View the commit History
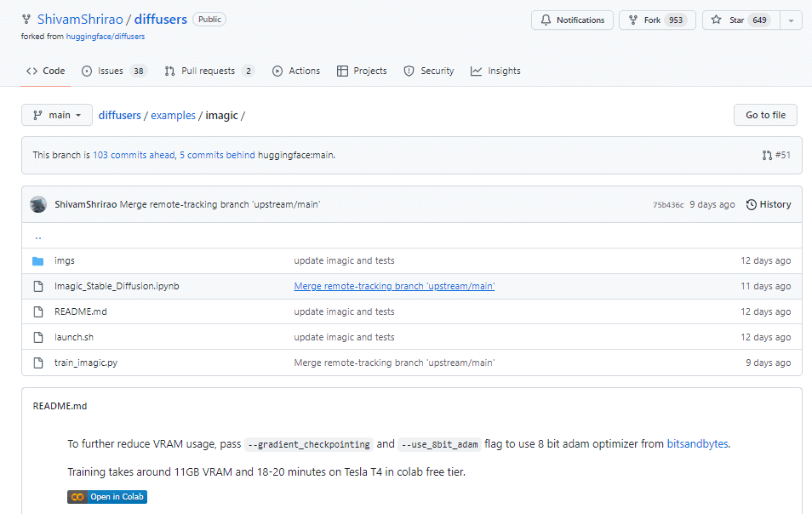 (769, 204)
